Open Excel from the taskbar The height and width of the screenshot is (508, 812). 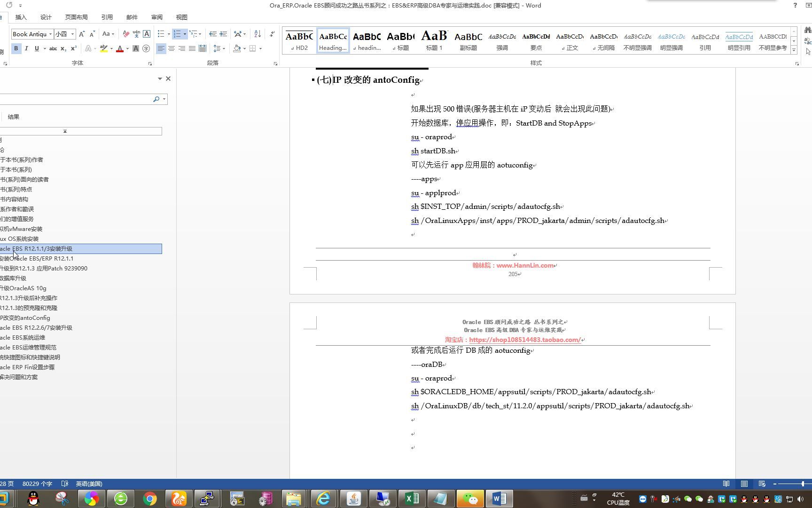[412, 498]
